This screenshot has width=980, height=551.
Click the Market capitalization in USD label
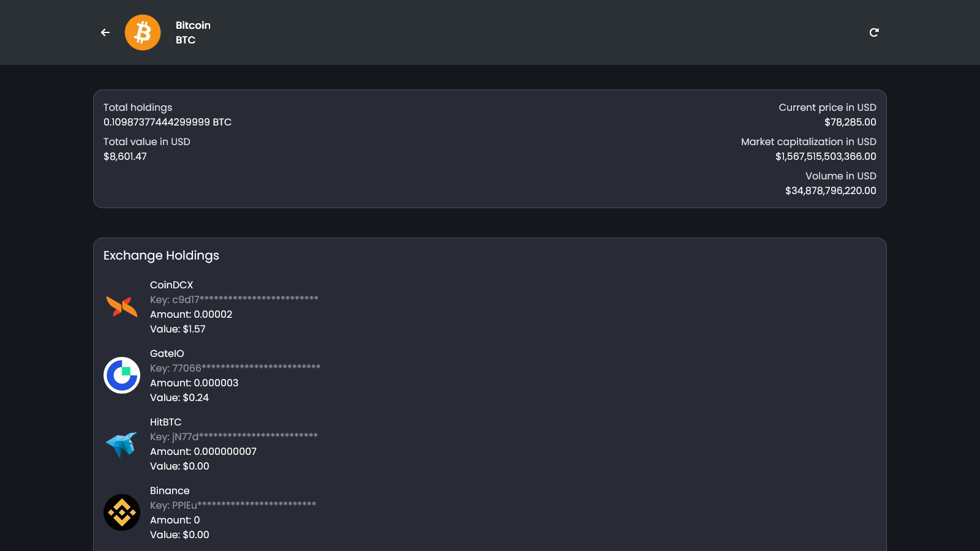tap(809, 141)
